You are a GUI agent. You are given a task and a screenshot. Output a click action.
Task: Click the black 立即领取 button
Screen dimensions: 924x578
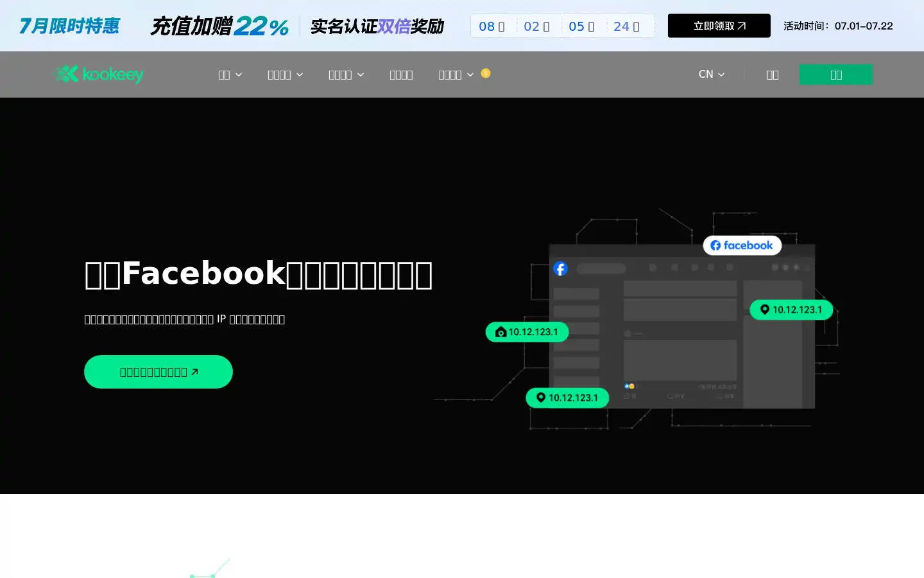719,26
